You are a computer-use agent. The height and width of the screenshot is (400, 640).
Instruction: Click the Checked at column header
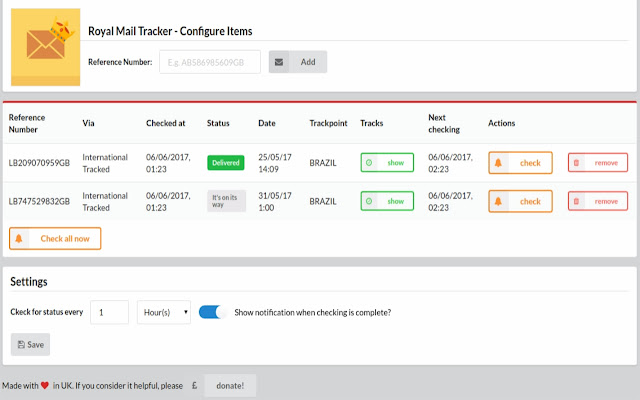pyautogui.click(x=166, y=123)
